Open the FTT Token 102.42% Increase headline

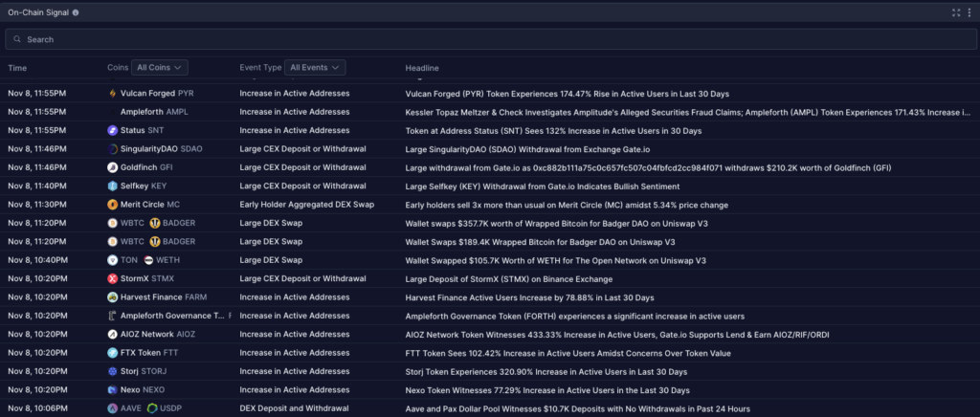pyautogui.click(x=568, y=353)
